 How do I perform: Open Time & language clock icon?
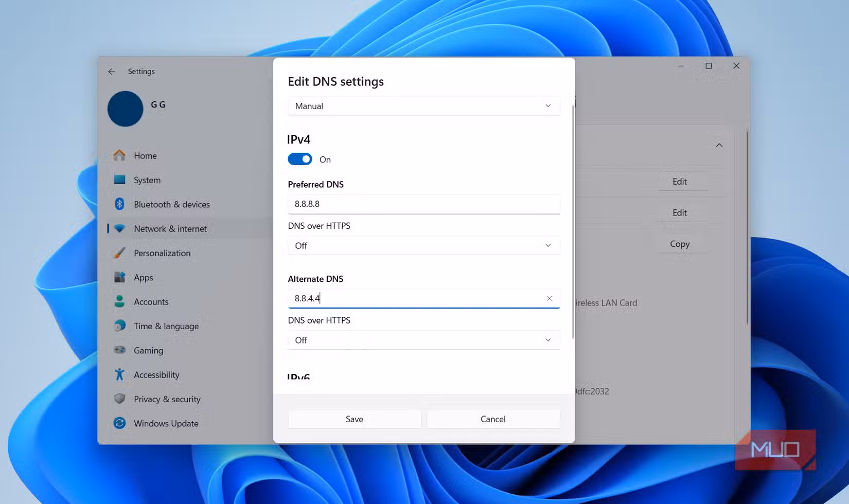pos(119,326)
